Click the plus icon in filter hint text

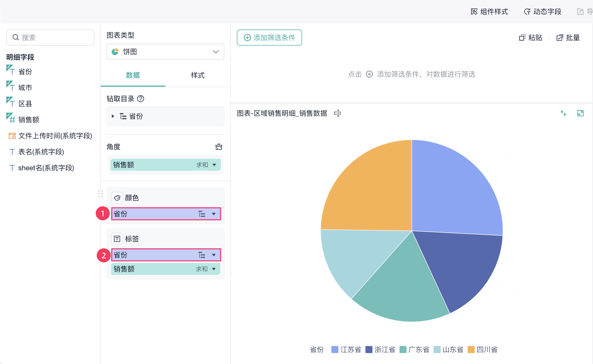(369, 74)
